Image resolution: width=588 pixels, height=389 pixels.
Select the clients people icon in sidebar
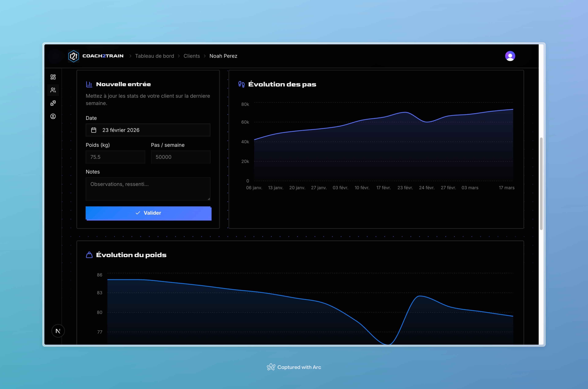click(x=53, y=90)
